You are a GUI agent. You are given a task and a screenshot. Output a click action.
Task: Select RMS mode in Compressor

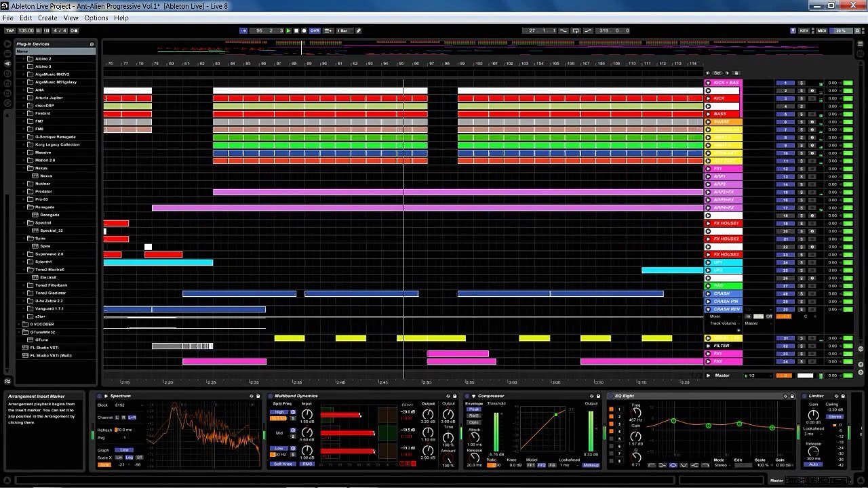(x=473, y=415)
